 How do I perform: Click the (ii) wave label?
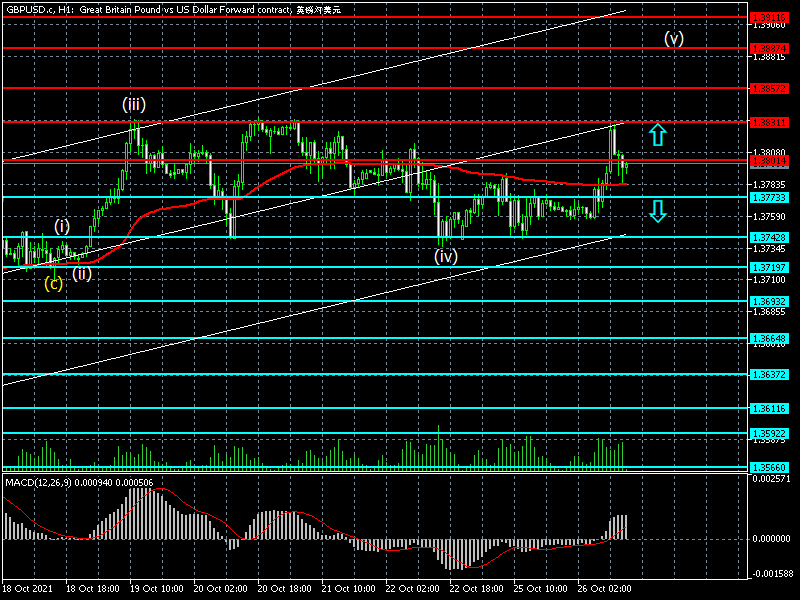(x=82, y=274)
